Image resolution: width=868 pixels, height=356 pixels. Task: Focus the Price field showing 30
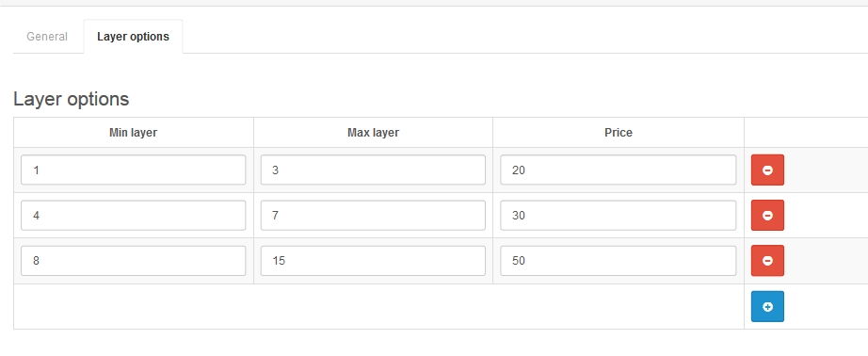619,216
